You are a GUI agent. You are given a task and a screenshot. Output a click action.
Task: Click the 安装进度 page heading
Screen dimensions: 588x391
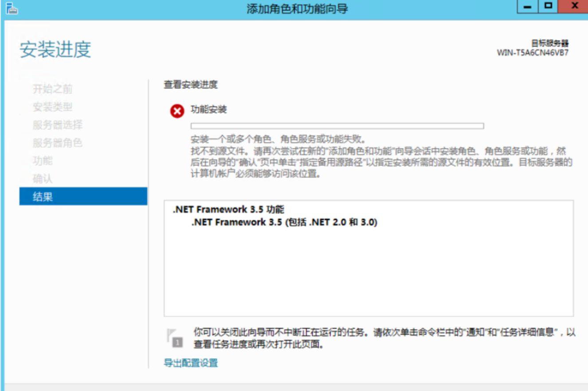(55, 50)
